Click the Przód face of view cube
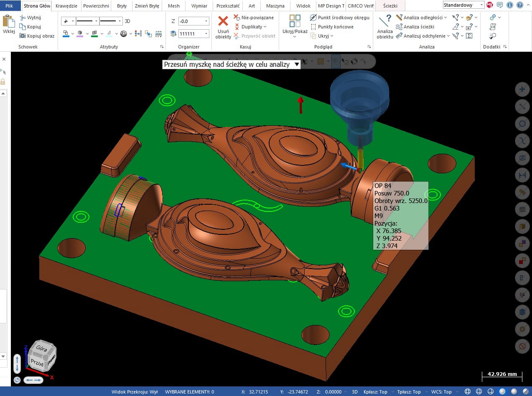 point(37,363)
